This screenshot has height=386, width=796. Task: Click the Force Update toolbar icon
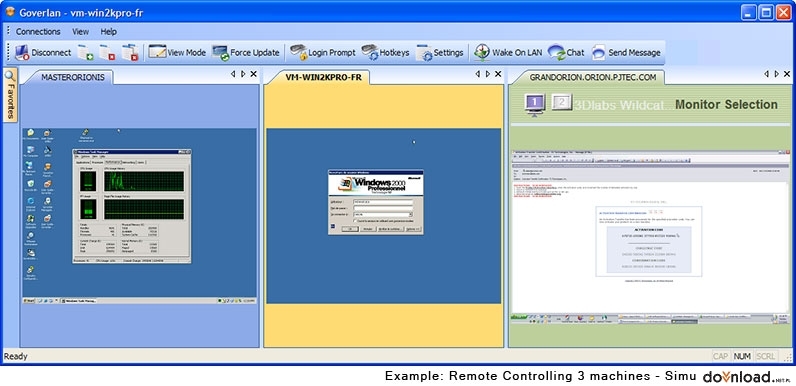tap(246, 52)
